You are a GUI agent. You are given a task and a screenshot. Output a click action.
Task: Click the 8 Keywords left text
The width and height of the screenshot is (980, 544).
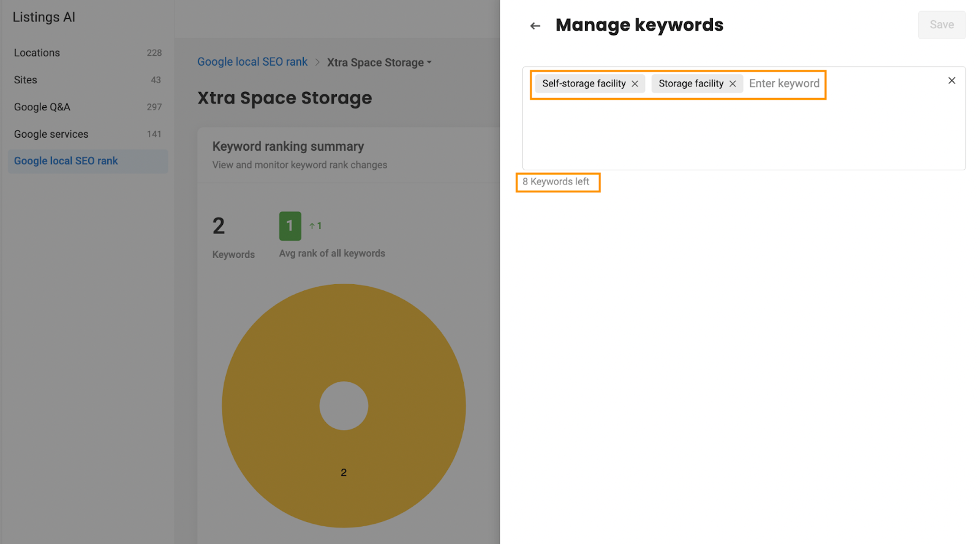556,182
